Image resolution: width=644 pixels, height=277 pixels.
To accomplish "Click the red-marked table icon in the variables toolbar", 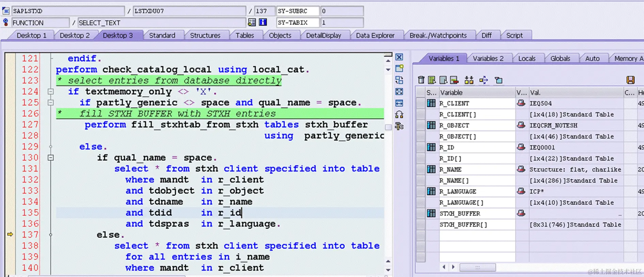I will (x=454, y=80).
